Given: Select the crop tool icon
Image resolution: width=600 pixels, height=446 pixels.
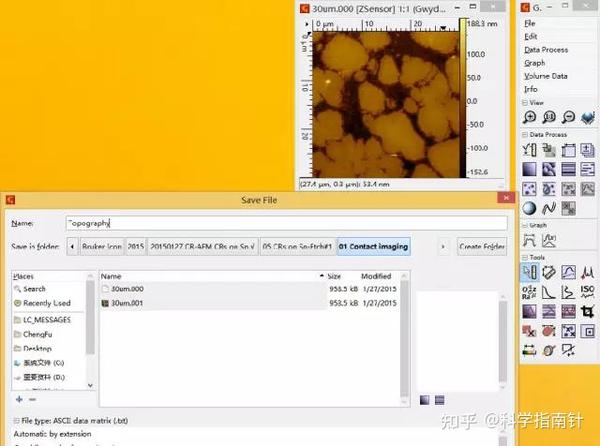Looking at the screenshot, I should tap(588, 312).
